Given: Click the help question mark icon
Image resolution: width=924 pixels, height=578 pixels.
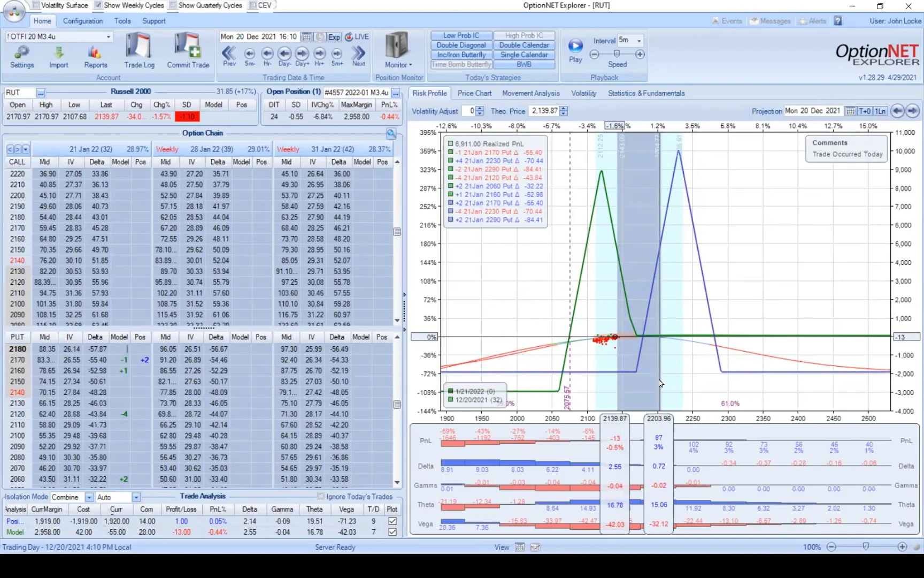Looking at the screenshot, I should (838, 21).
